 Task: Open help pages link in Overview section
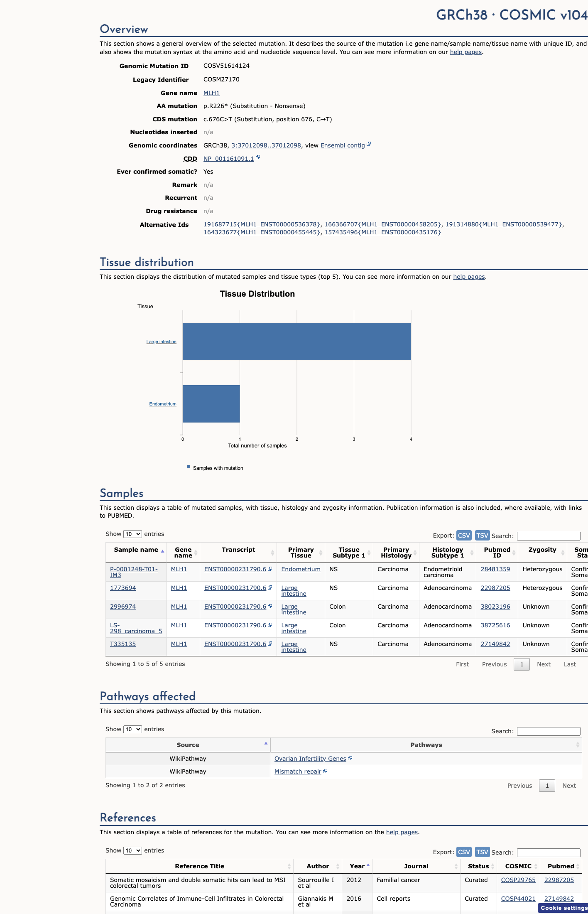[x=466, y=52]
